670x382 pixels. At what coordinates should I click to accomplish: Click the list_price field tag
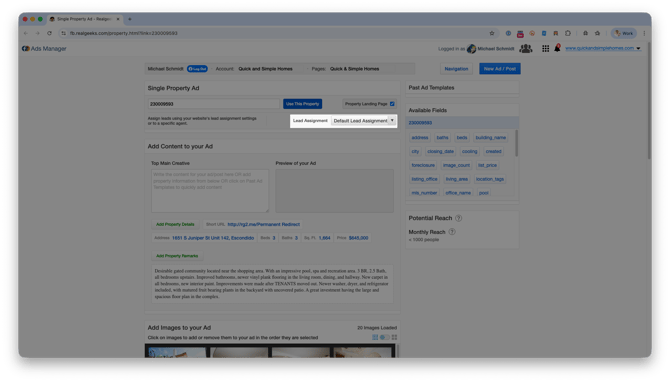pos(488,165)
